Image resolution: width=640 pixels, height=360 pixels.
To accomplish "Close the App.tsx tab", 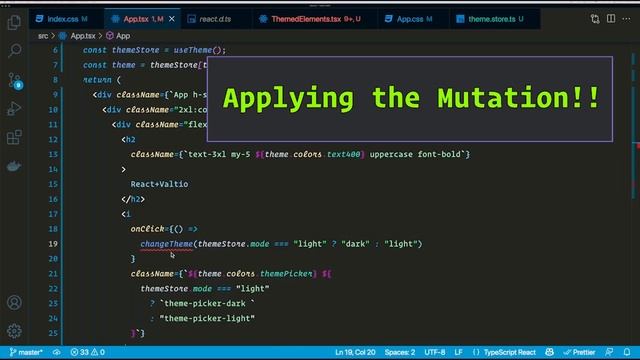I will pos(172,19).
